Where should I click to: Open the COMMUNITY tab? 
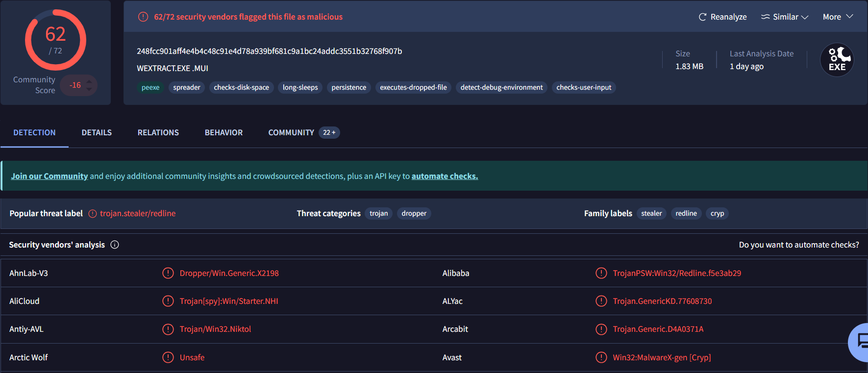tap(291, 132)
